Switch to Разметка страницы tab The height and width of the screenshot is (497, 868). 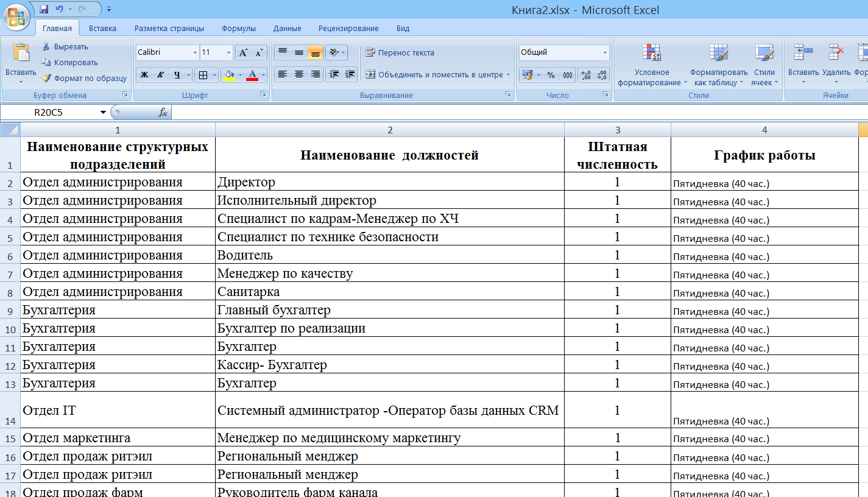[169, 28]
